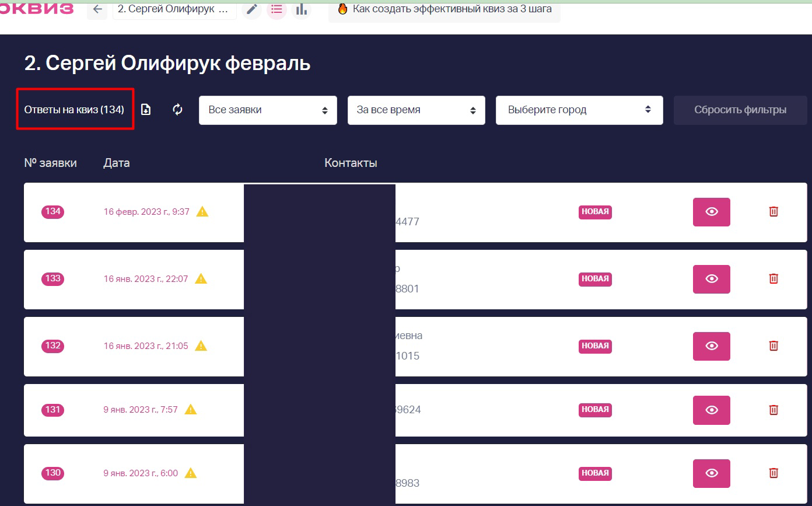
Task: Open quiz name field '2. Сергей Олифирук'
Action: tap(174, 9)
